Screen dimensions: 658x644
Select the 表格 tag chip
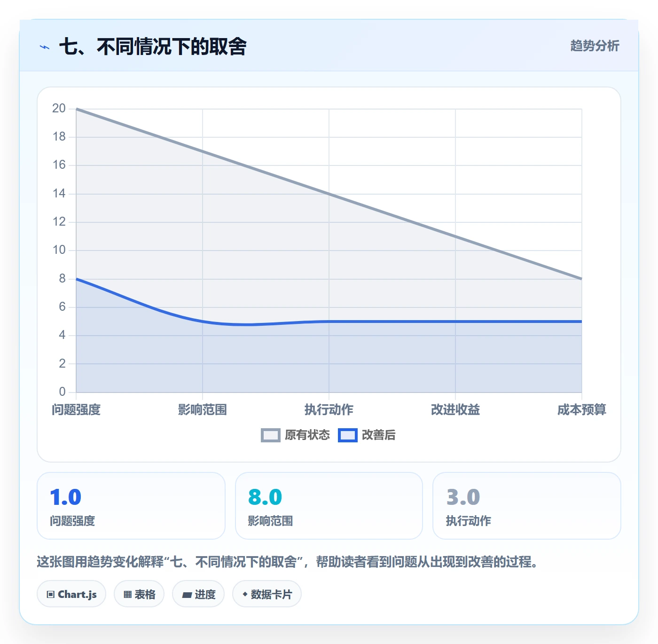pos(139,594)
